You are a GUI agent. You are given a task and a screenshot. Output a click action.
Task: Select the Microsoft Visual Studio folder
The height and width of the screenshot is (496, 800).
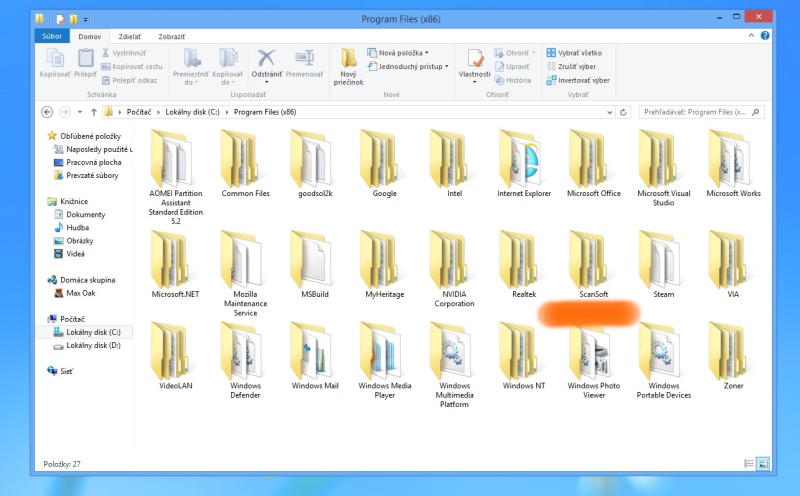pos(663,168)
